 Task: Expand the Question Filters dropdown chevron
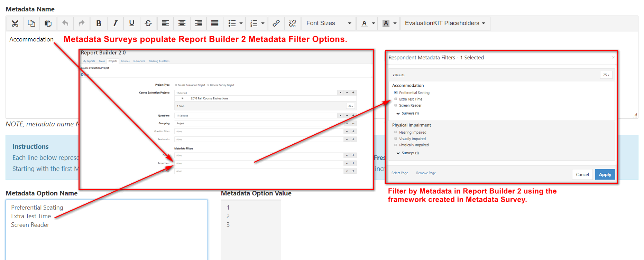click(x=347, y=131)
